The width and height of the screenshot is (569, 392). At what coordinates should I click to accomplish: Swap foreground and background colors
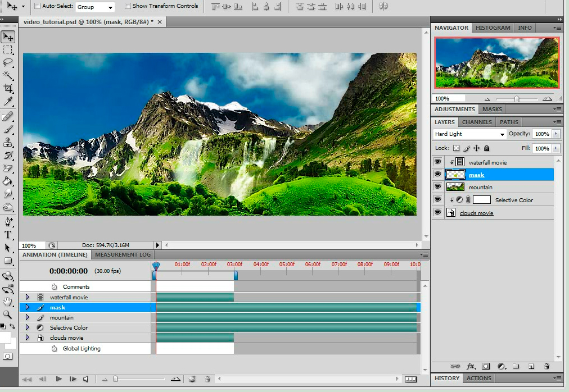point(12,326)
